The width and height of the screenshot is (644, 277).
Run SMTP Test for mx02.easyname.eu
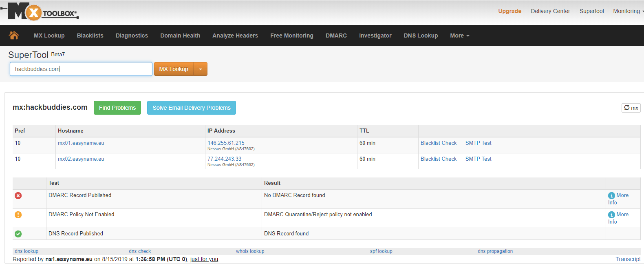pyautogui.click(x=479, y=159)
